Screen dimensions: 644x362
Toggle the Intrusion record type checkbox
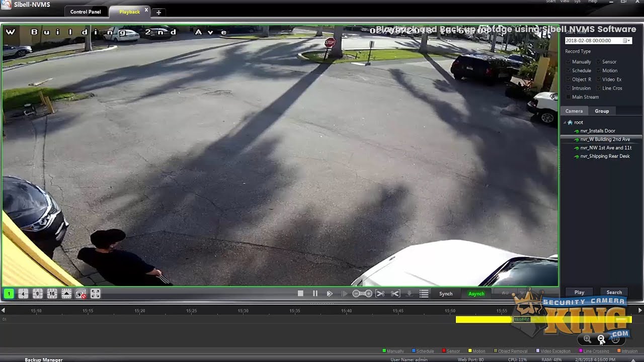569,88
